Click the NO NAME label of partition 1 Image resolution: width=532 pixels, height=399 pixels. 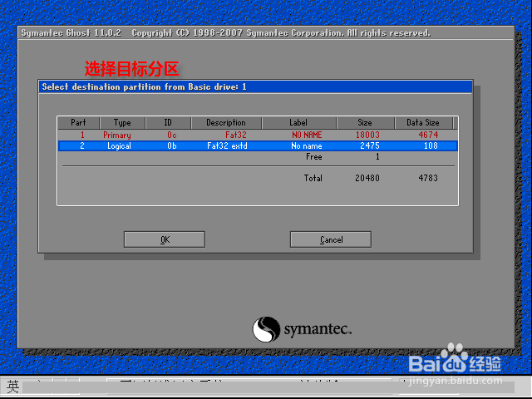pos(307,135)
